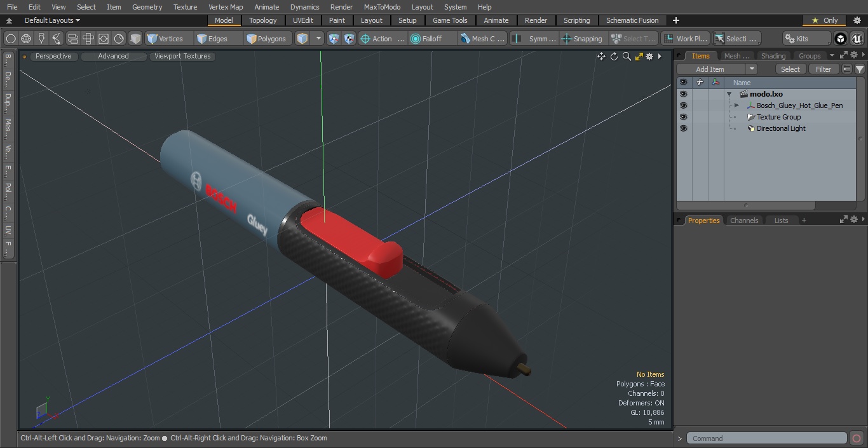The height and width of the screenshot is (448, 868).
Task: Hide the Texture Group item
Action: pyautogui.click(x=683, y=117)
